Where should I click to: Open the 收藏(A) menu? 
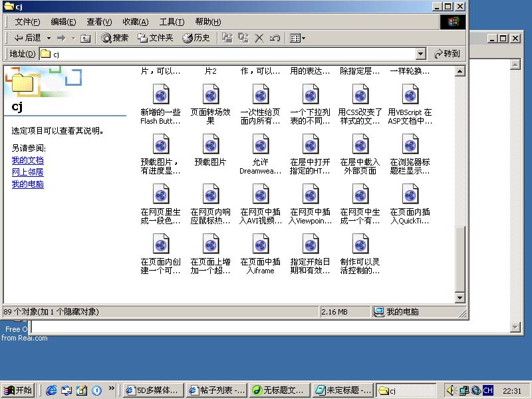[x=136, y=22]
